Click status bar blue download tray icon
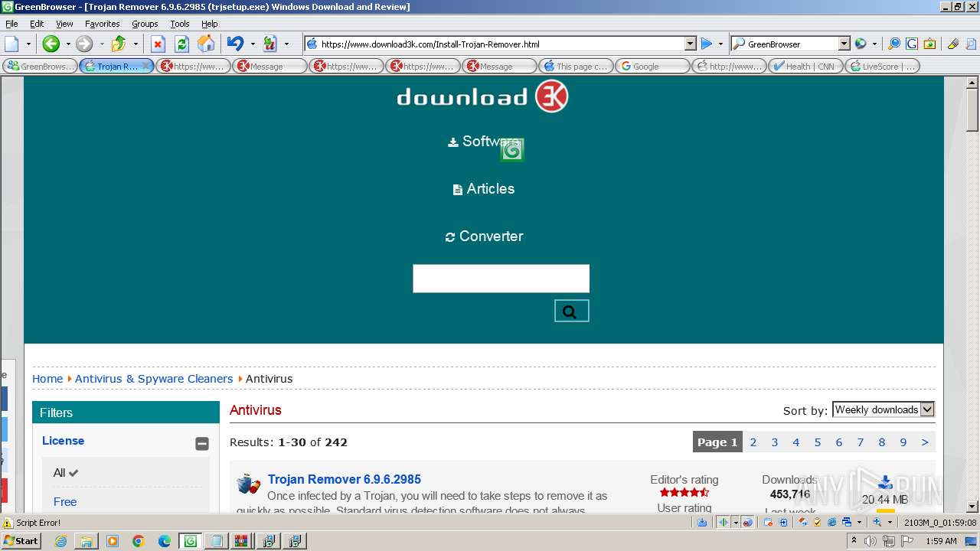Image resolution: width=980 pixels, height=551 pixels. coord(702,523)
